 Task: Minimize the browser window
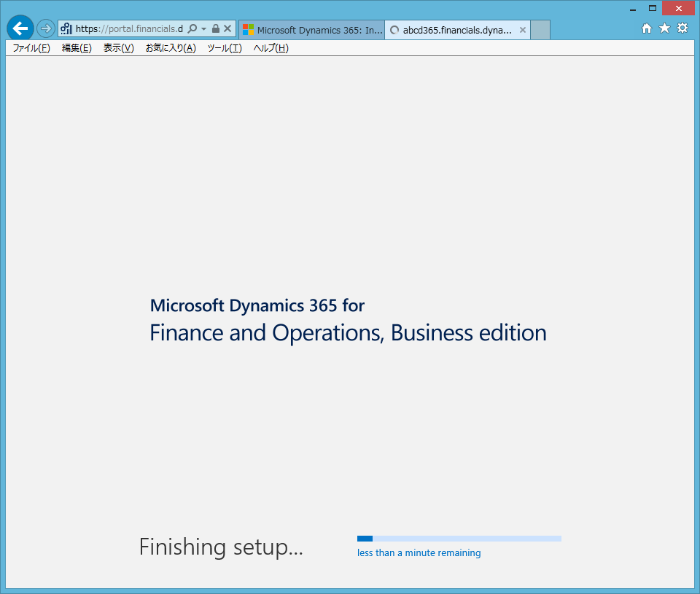pyautogui.click(x=633, y=9)
